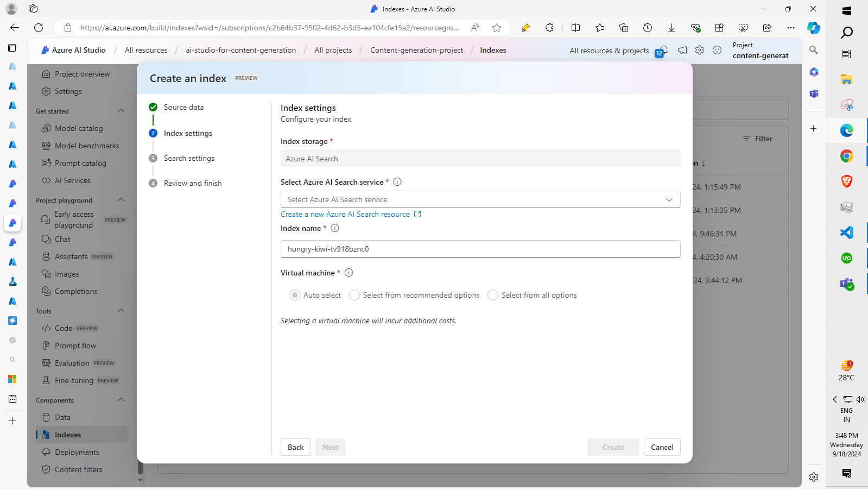Open Brave browser from the taskbar
Screen dimensions: 868x489
[x=847, y=181]
